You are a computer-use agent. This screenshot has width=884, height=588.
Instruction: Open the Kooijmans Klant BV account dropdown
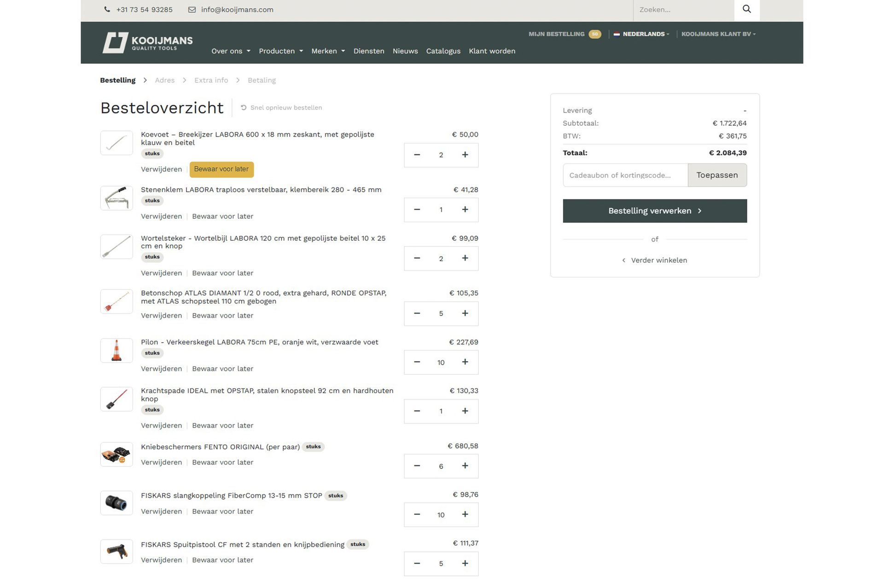(x=718, y=34)
